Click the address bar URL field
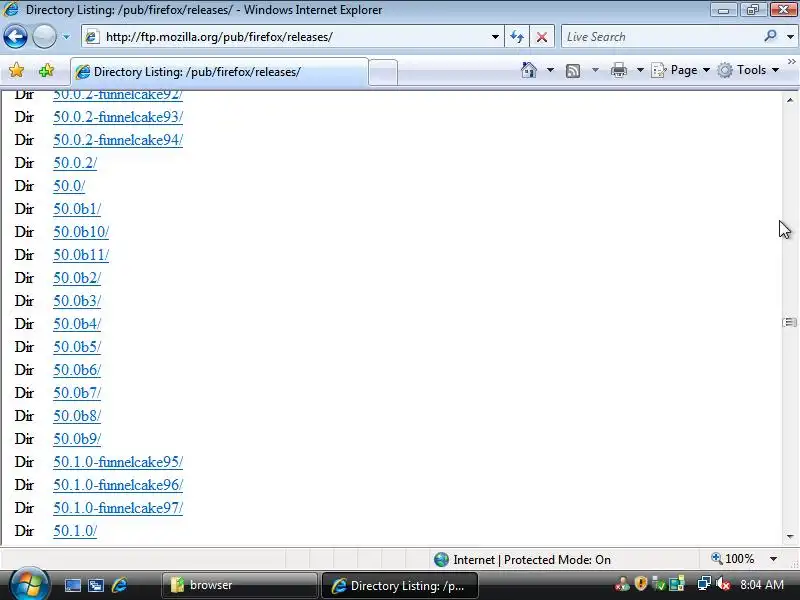The height and width of the screenshot is (600, 800). 291,37
